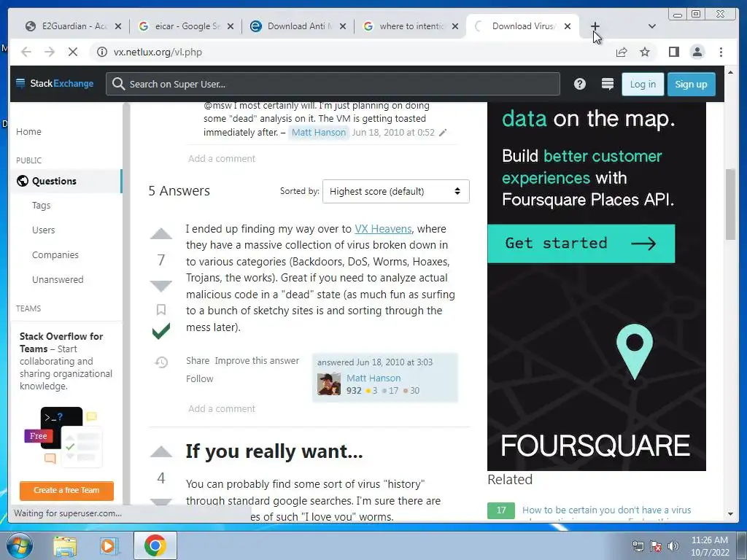Stop loading the page with X button
Screen dimensions: 747x560
tap(73, 52)
